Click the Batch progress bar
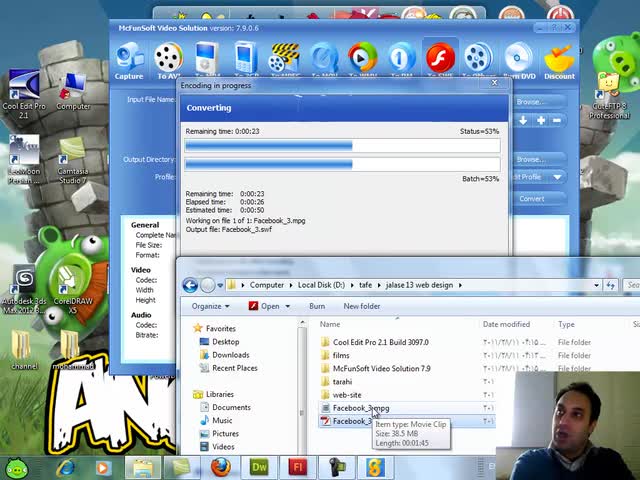This screenshot has width=640, height=480. pos(342,164)
